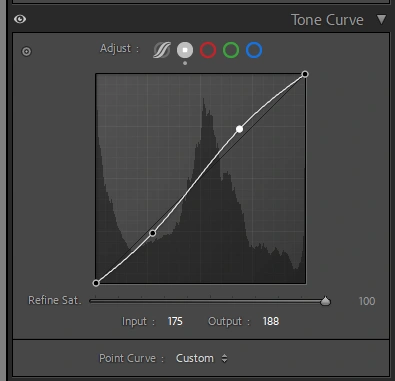Click the Point Curve up-down arrows
The height and width of the screenshot is (381, 395).
click(x=224, y=358)
